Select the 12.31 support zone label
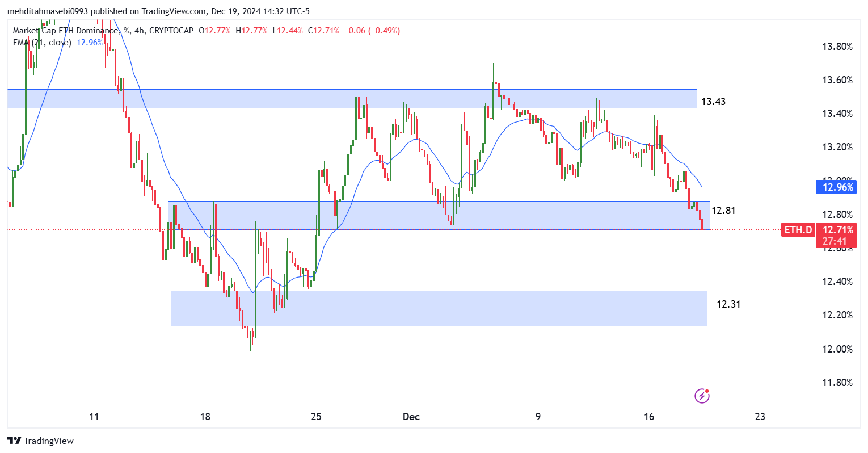868x453 pixels. [x=728, y=304]
